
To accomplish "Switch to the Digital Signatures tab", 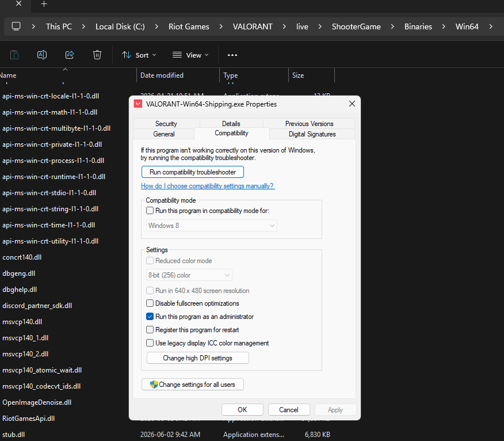I will click(312, 134).
